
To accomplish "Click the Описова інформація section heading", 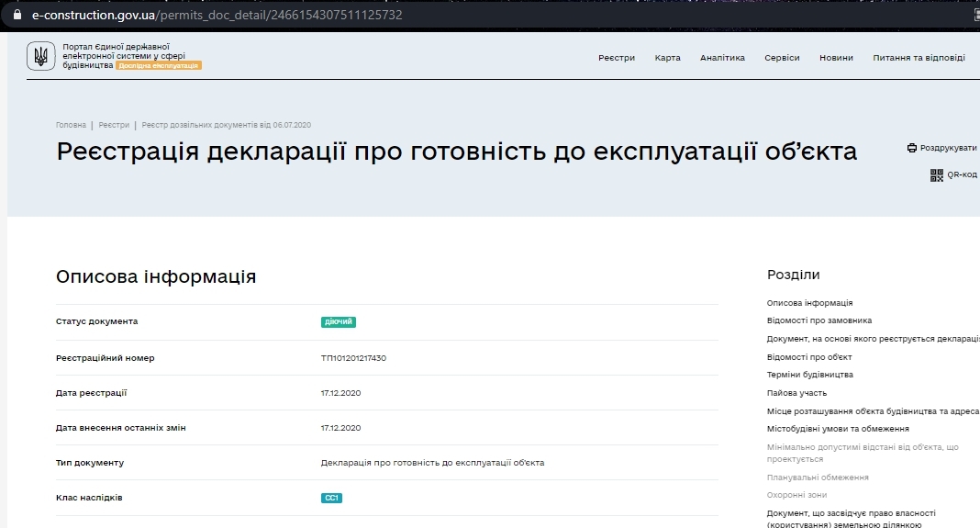I will tap(156, 276).
